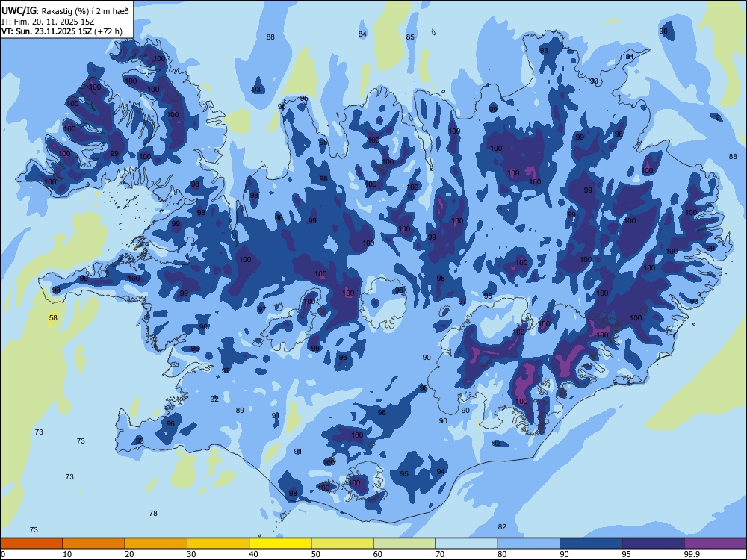Click the '84' humidity value off the north coast

click(362, 34)
